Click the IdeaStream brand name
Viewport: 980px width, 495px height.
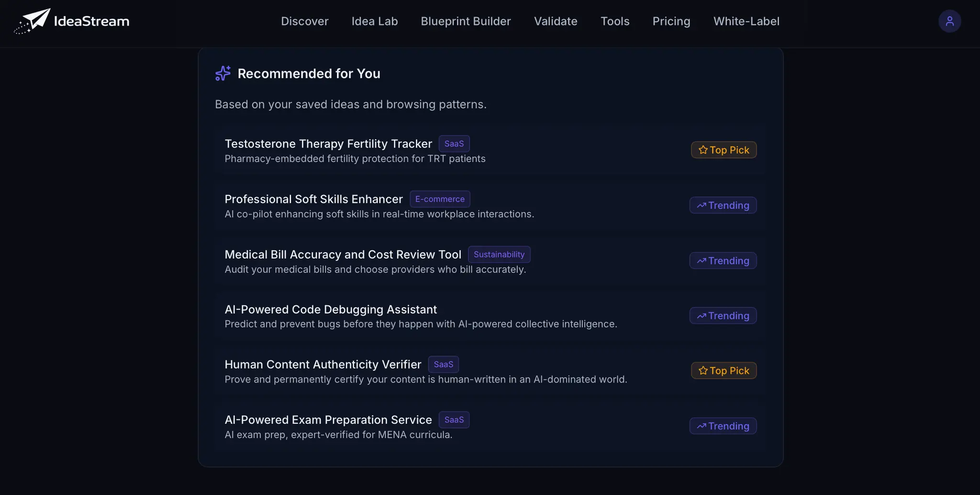tap(91, 21)
